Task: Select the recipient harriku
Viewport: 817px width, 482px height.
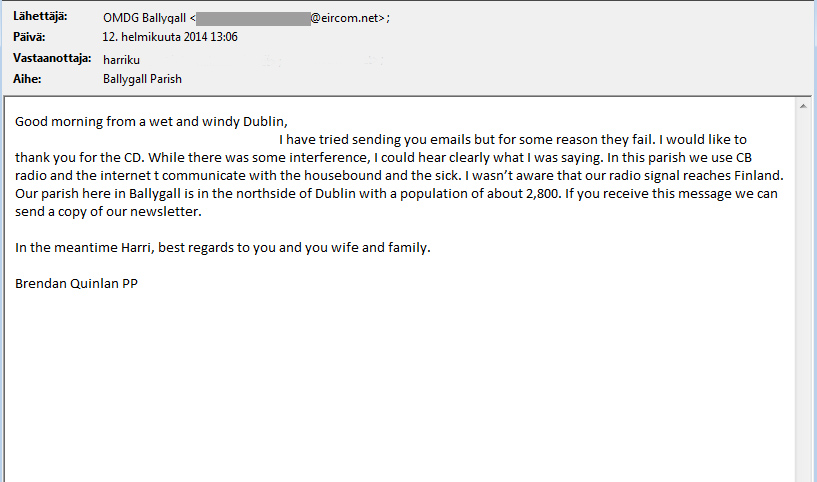Action: pyautogui.click(x=121, y=60)
